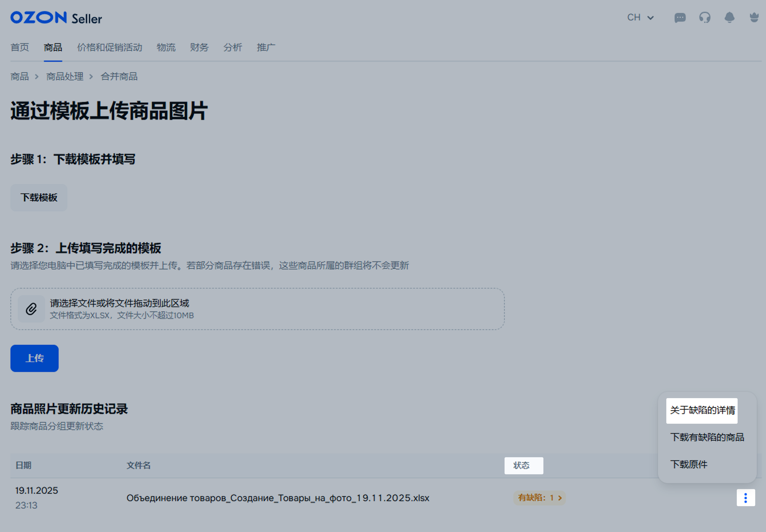
Task: Go to the 分析 tab
Action: coord(232,47)
